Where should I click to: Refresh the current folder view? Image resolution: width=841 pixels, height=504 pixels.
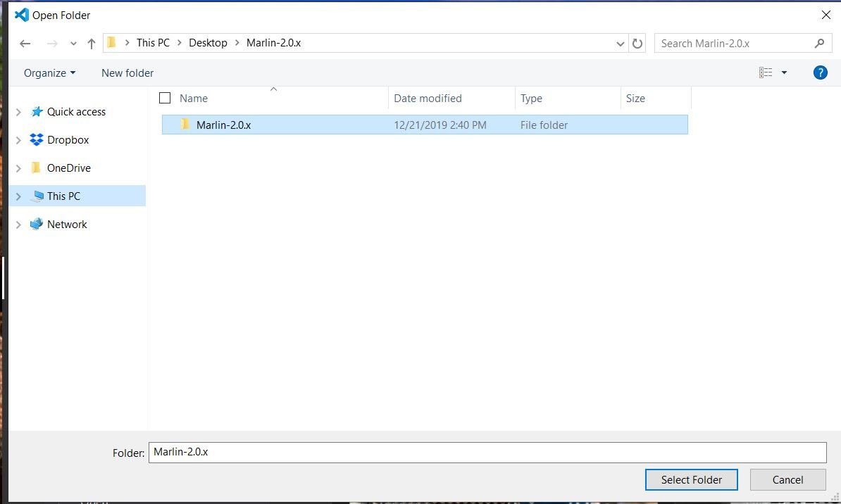coord(637,44)
